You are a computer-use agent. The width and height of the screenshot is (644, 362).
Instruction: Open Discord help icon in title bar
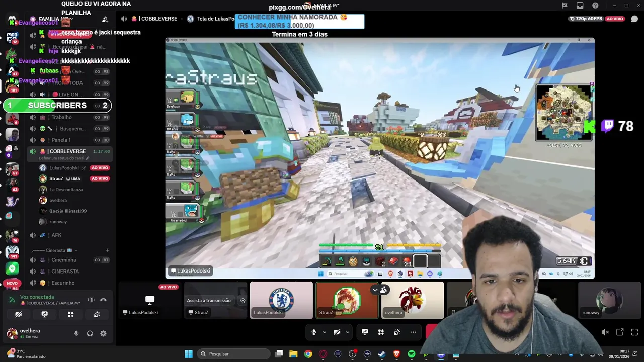(x=595, y=6)
